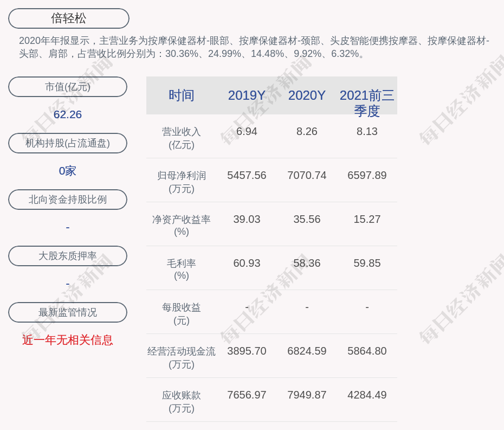Click the 2020年年报显示 business description paragraph

[254, 47]
